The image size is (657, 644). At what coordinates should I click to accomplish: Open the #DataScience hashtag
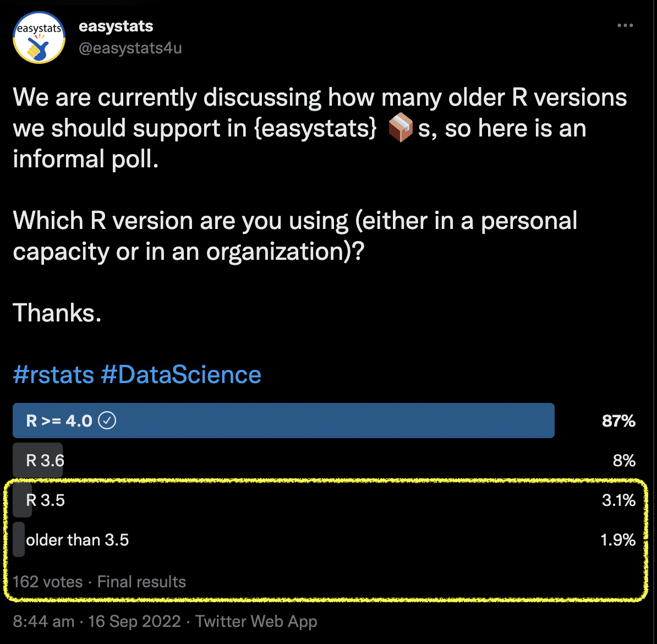tap(182, 374)
